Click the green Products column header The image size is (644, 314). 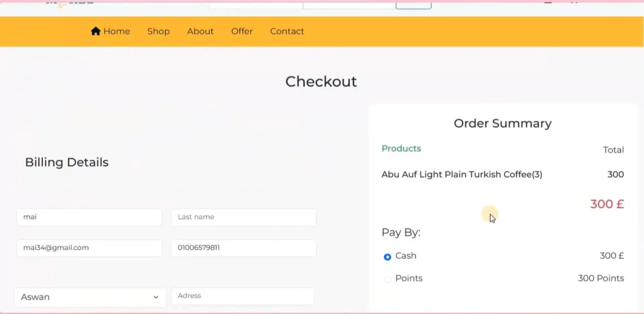tap(401, 149)
